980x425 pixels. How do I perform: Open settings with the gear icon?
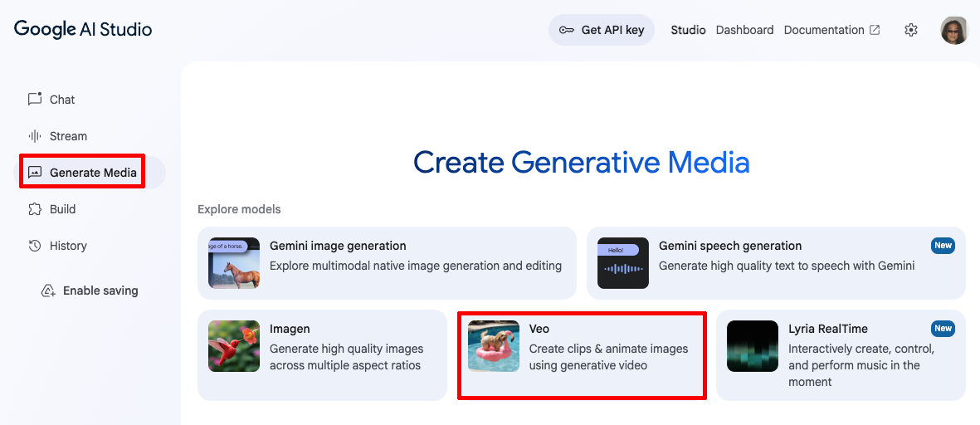click(x=910, y=30)
